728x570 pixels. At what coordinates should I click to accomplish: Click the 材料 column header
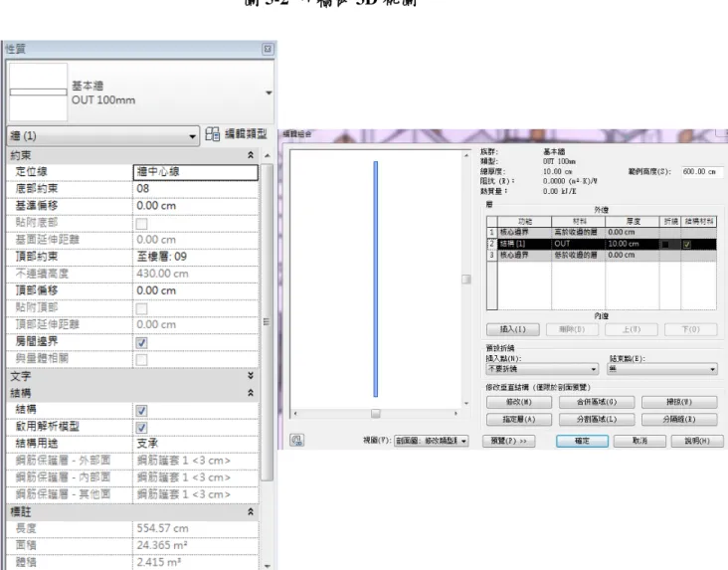point(579,222)
